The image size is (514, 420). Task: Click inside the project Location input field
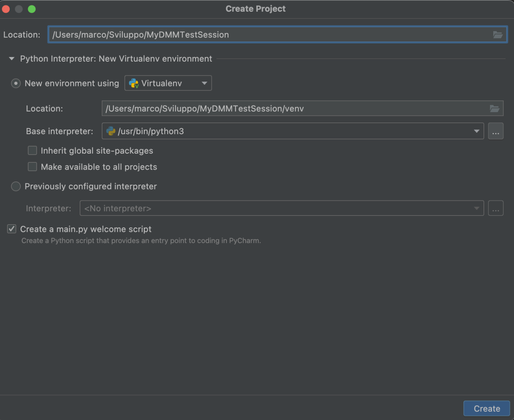pyautogui.click(x=234, y=34)
